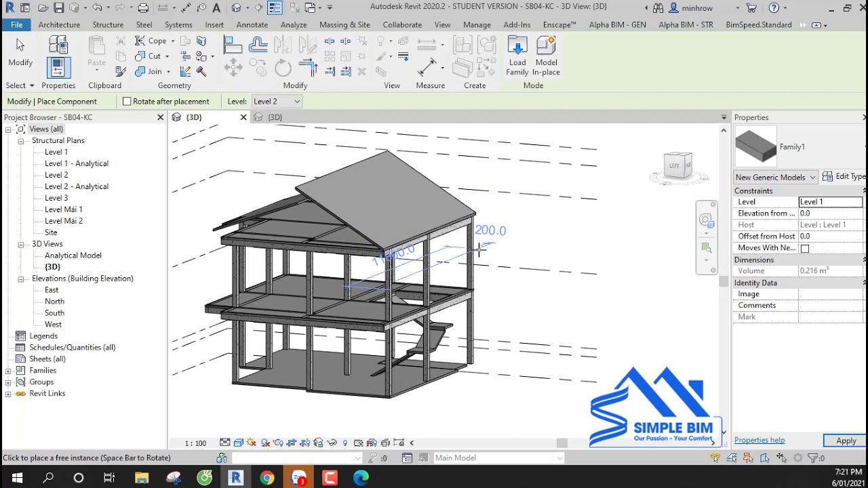868x488 pixels.
Task: Click the Undo arrow in quick access toolbar
Action: click(97, 8)
